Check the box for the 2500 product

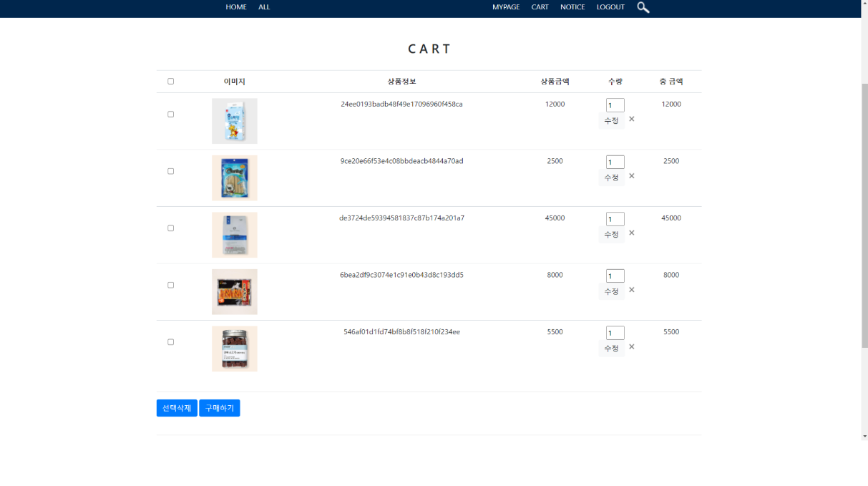(x=170, y=171)
